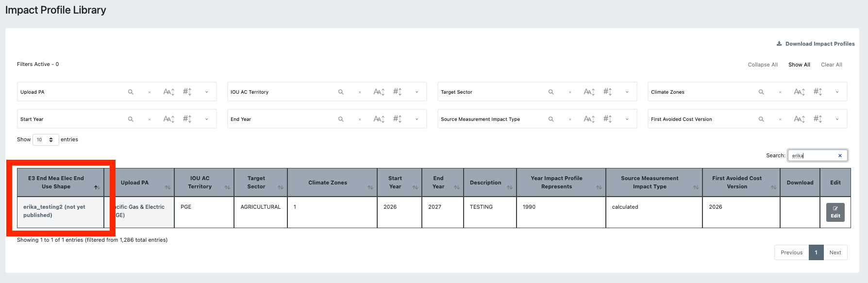
Task: Clear the table search box using the x
Action: click(840, 156)
